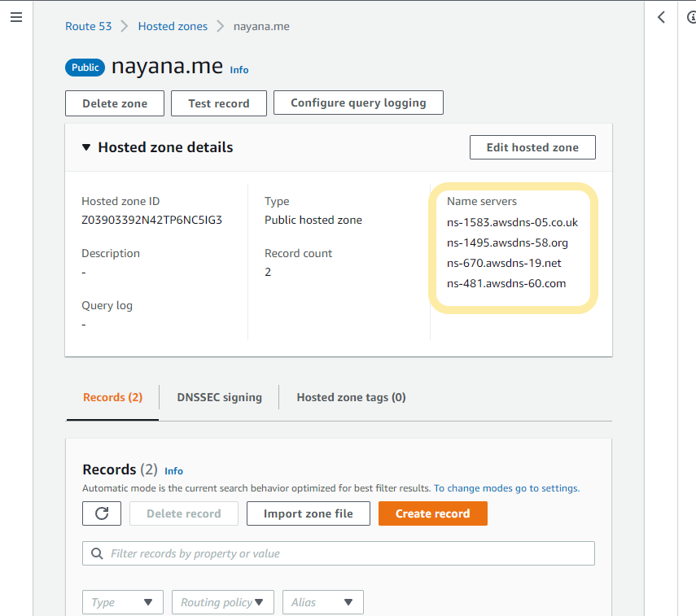The height and width of the screenshot is (616, 696).
Task: Focus the Filter records search field
Action: point(339,553)
